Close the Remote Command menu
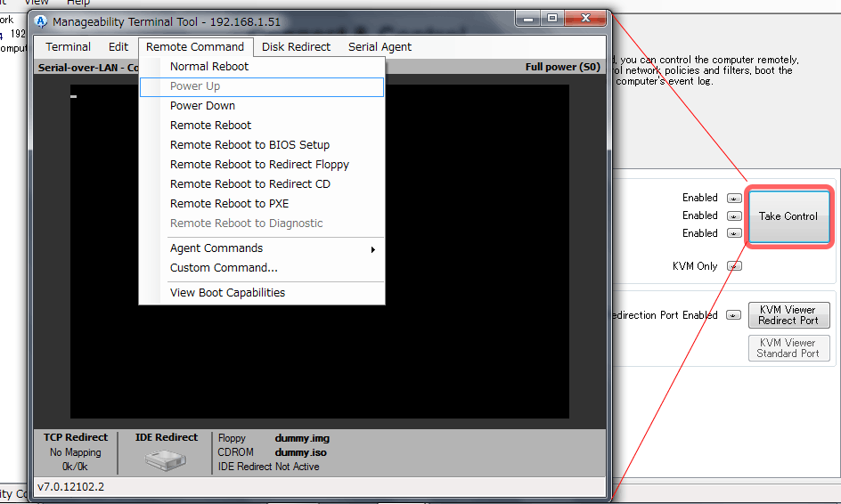Screen dimensions: 841x504 pyautogui.click(x=195, y=47)
